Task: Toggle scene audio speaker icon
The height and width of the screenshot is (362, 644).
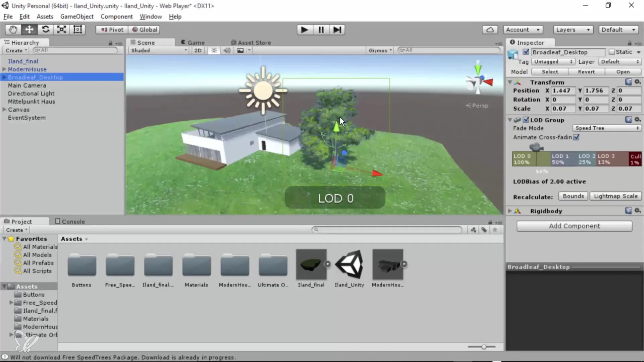Action: coord(227,50)
